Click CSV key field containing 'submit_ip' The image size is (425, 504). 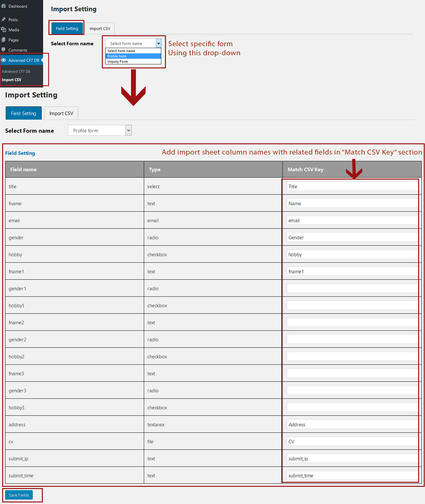tap(352, 458)
